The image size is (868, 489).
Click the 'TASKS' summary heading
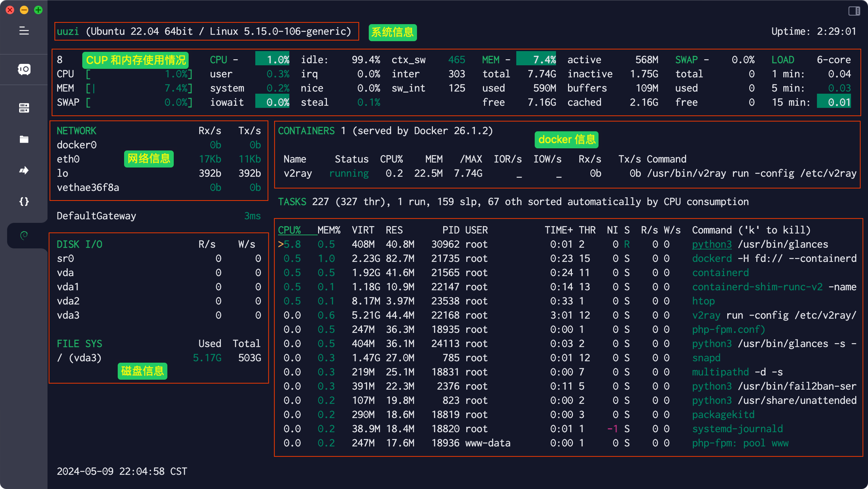tap(292, 202)
